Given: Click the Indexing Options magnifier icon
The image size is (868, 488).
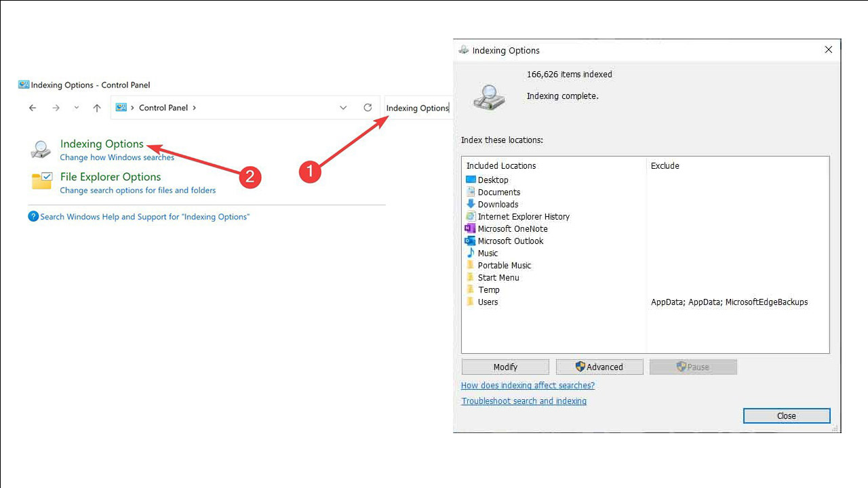Looking at the screenshot, I should point(41,150).
